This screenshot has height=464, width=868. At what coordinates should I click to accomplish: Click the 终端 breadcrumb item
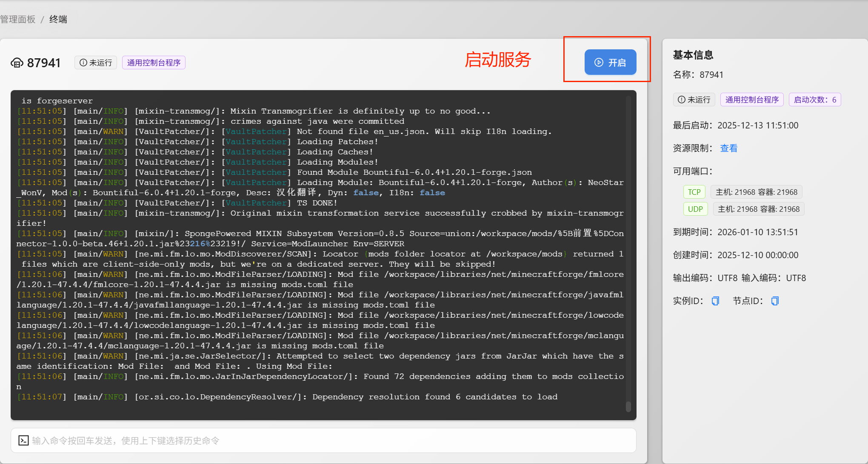tap(58, 19)
